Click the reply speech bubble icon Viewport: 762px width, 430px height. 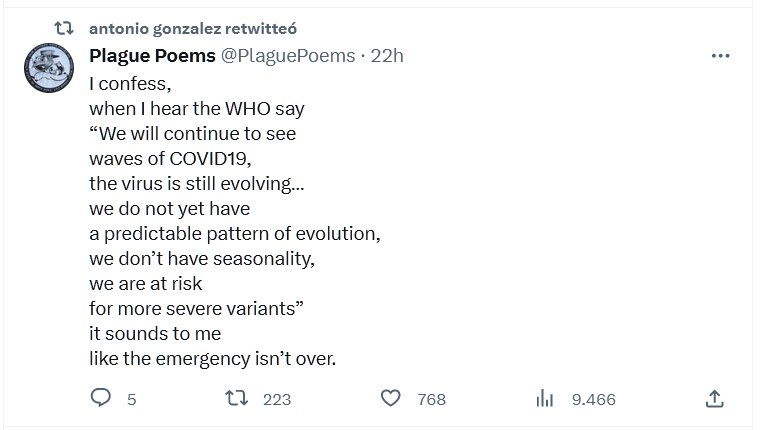coord(100,399)
